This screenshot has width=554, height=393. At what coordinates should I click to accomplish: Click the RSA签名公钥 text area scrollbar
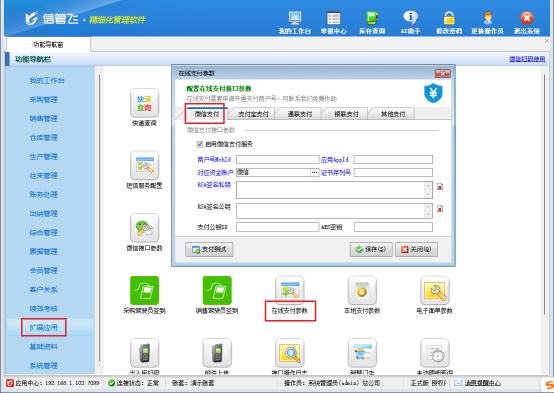click(428, 211)
